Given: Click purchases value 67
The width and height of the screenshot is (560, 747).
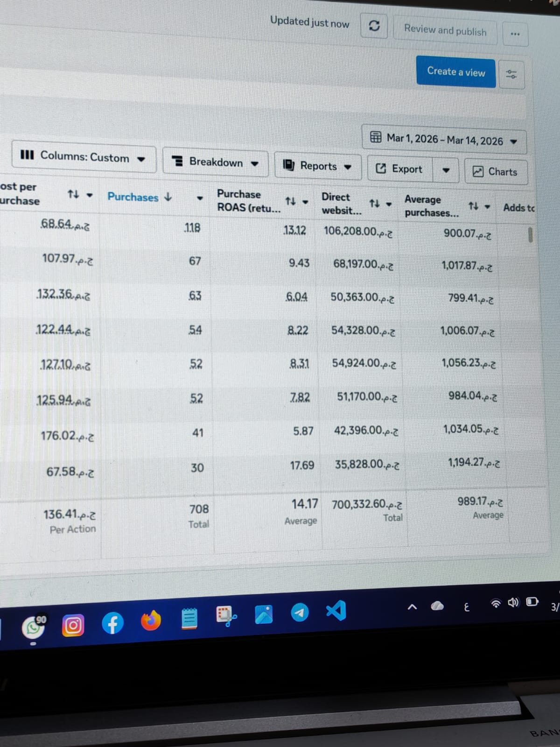Looking at the screenshot, I should point(195,261).
